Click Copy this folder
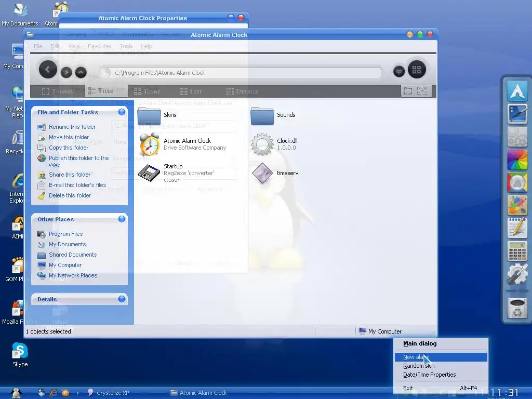Image resolution: width=532 pixels, height=399 pixels. coord(69,148)
